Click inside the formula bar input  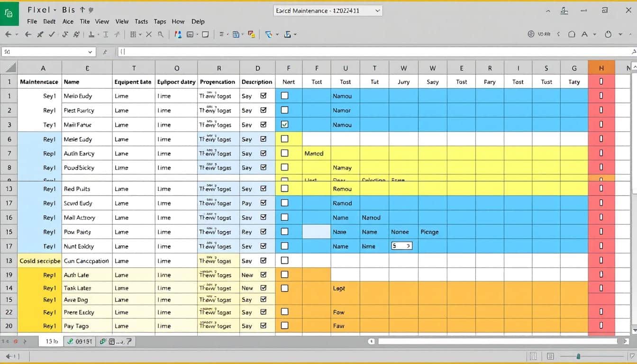coord(374,52)
